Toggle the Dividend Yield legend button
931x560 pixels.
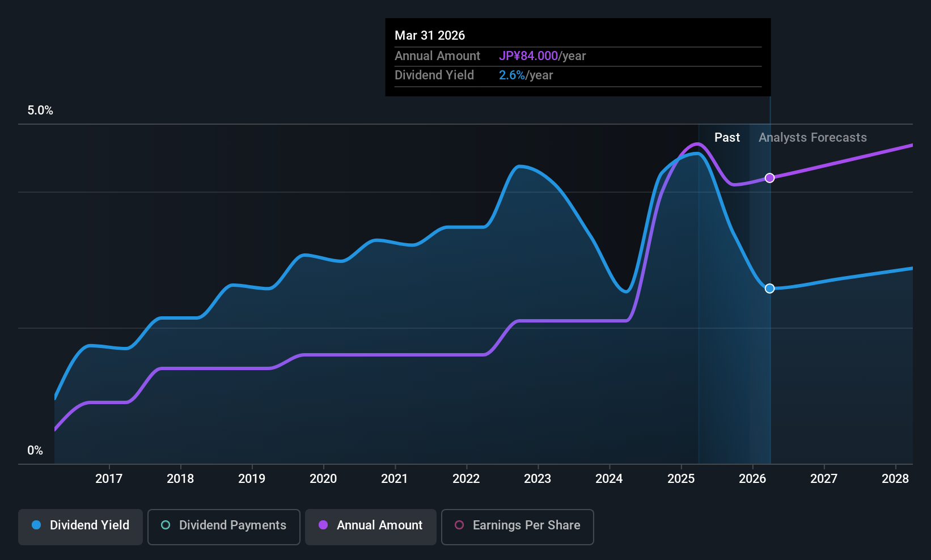coord(81,527)
